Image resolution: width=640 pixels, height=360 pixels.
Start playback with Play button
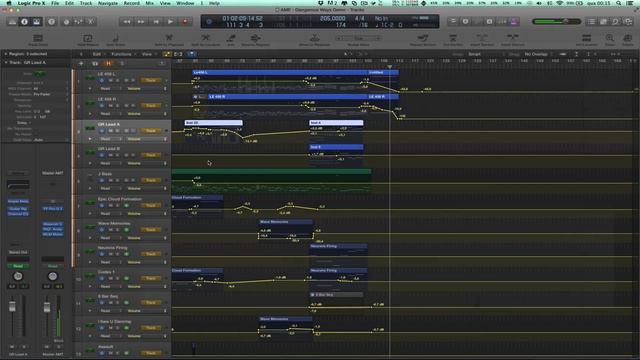170,21
